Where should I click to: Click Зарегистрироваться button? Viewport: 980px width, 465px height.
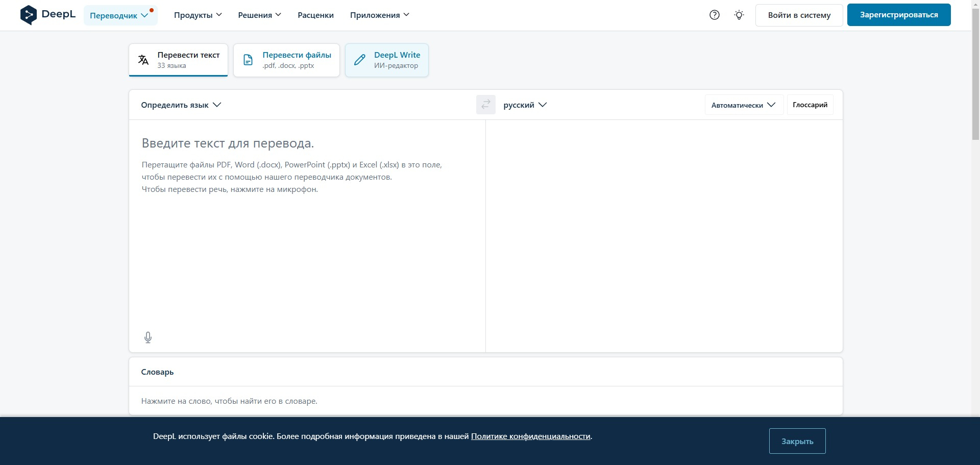click(899, 15)
